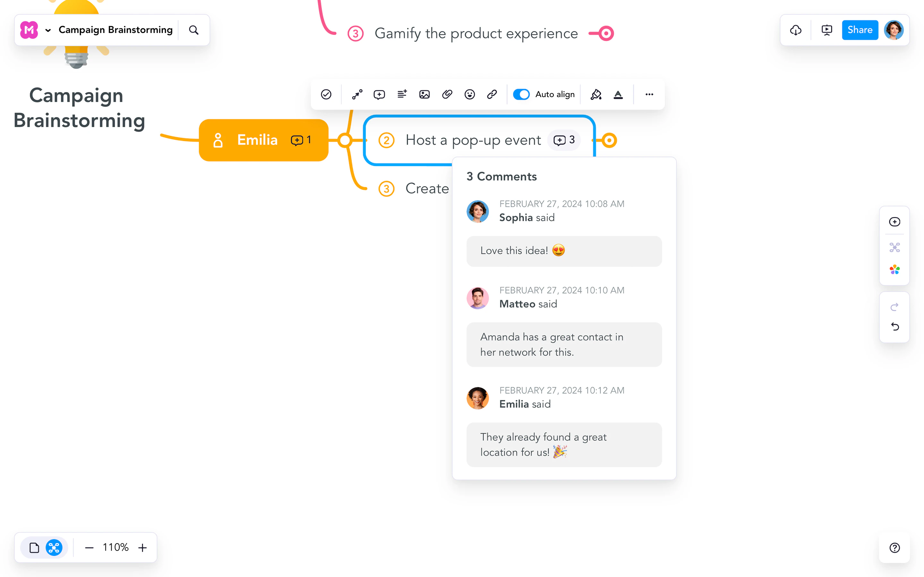Add a relationship arrow from the node

point(356,94)
